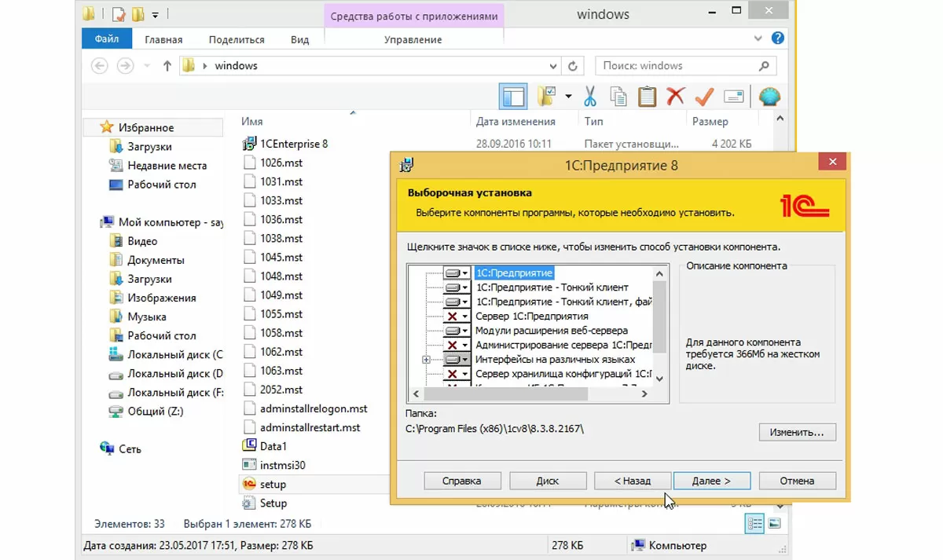
Task: Click the Справка button
Action: coord(461,481)
